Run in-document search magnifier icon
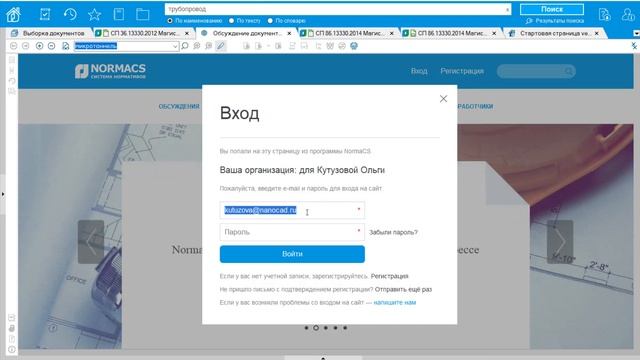 pyautogui.click(x=185, y=46)
